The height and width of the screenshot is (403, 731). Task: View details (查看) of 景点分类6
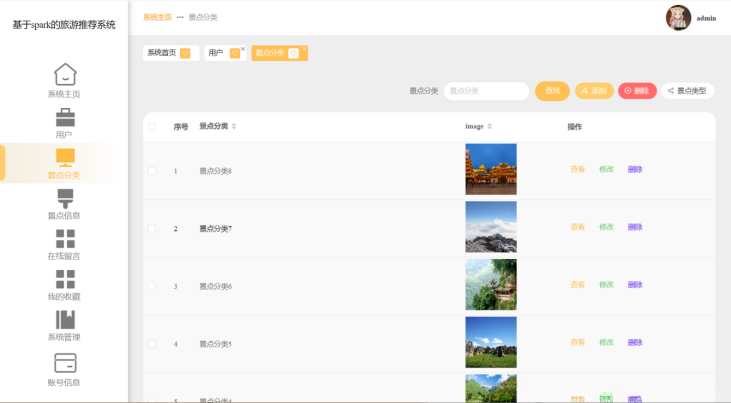point(578,285)
